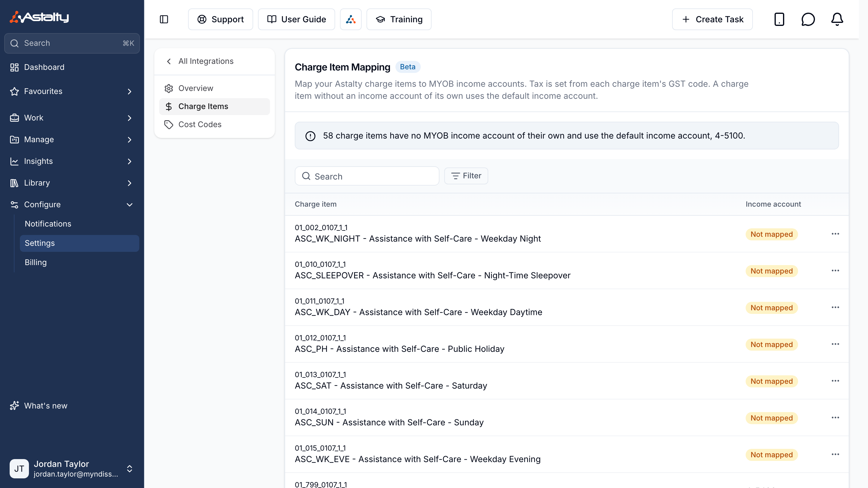Open row options for ASC_PH charge item

(835, 344)
